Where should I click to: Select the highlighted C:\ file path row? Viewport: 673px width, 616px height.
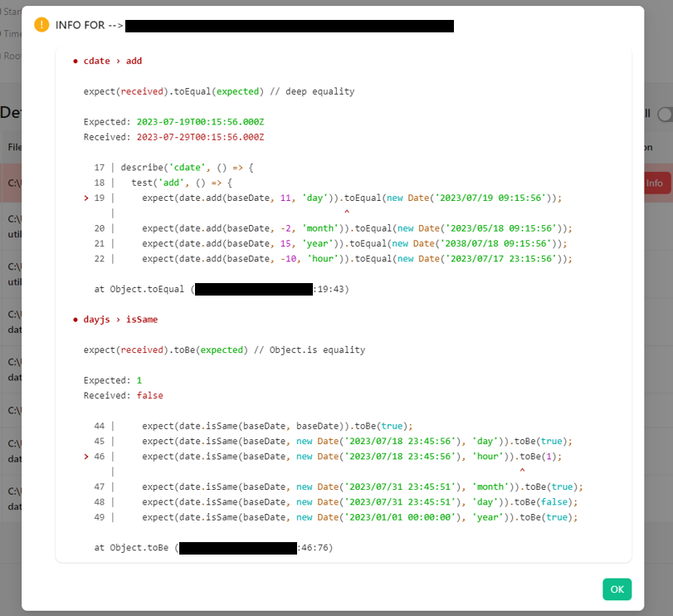coord(12,182)
